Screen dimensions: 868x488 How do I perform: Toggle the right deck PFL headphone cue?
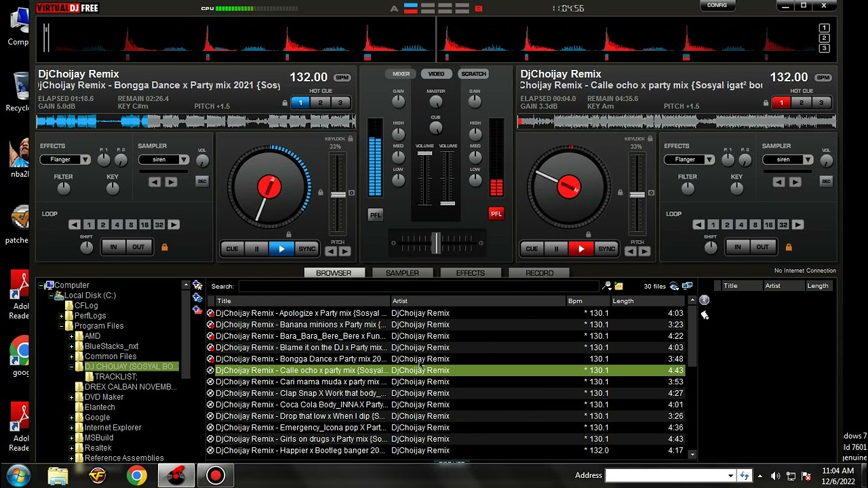tap(496, 213)
